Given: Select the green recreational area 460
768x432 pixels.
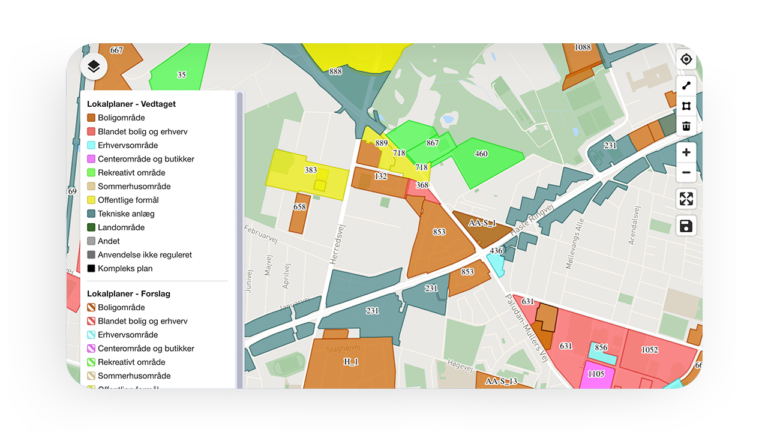Looking at the screenshot, I should point(484,158).
